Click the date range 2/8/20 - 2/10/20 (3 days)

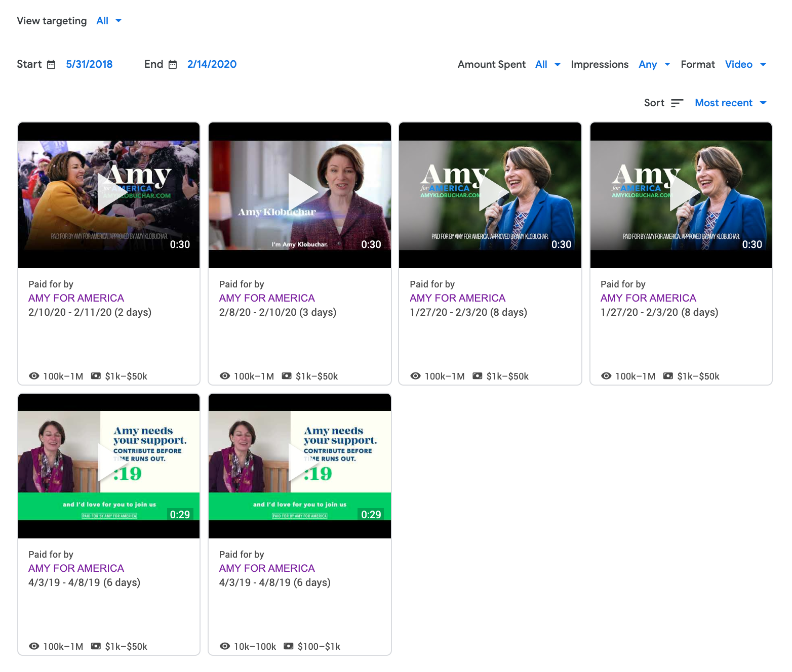point(278,312)
